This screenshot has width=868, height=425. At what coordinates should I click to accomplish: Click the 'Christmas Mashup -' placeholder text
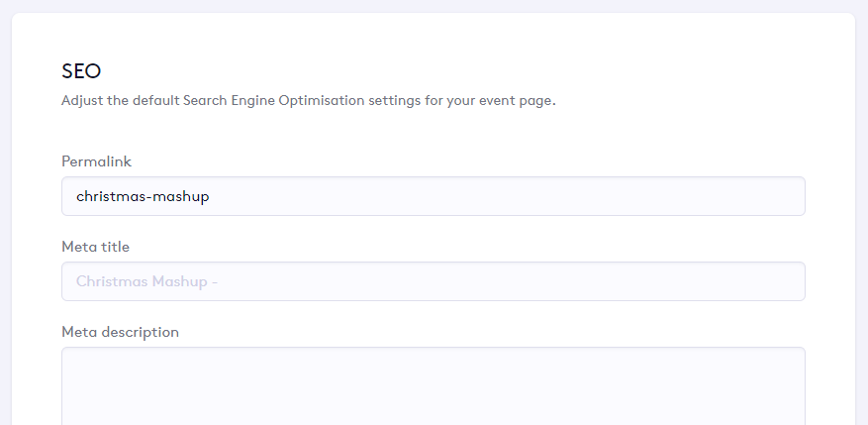point(146,281)
